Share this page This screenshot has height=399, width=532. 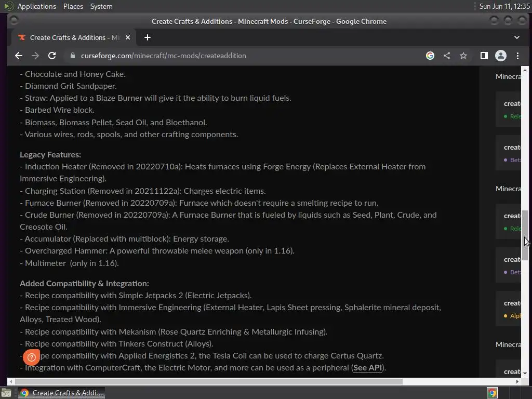click(x=447, y=56)
